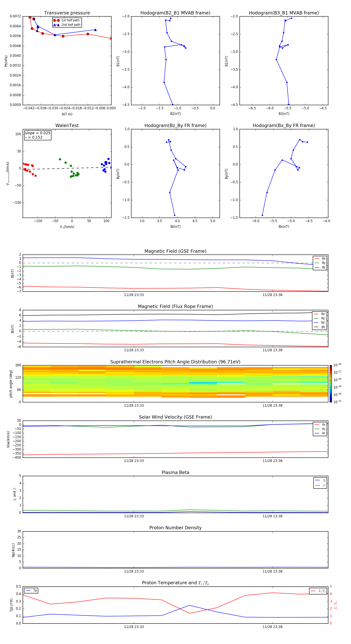Click "11/28 23:38" tick under Proton Temperature plot
This screenshot has width=351, height=644.
point(272,627)
